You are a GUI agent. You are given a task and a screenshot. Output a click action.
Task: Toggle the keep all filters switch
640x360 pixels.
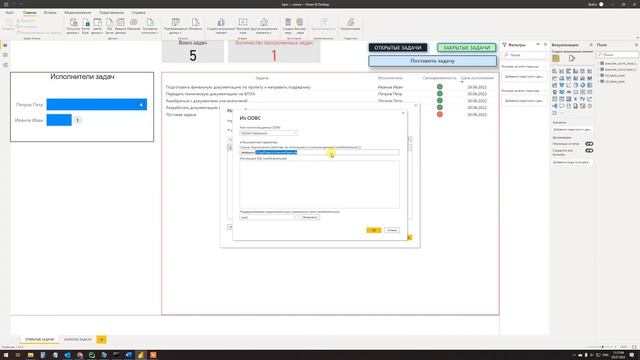589,151
